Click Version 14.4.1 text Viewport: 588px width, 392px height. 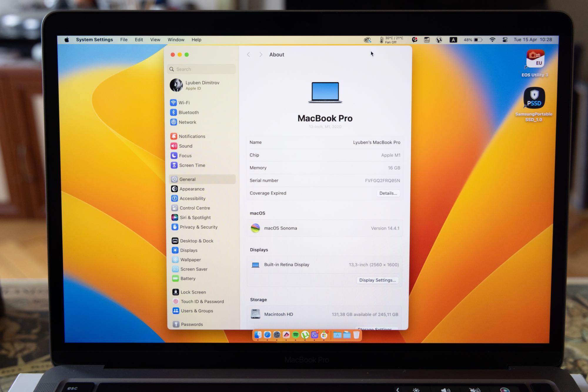pos(385,228)
